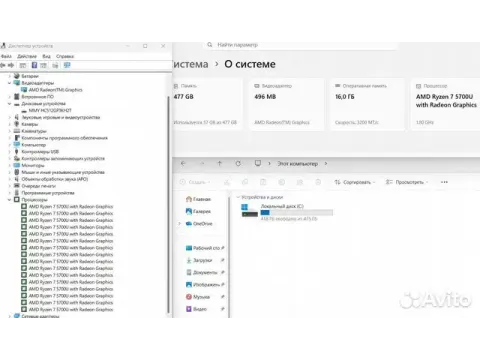
Task: Open the three-dots More menu in Explorer
Action: coord(444,182)
